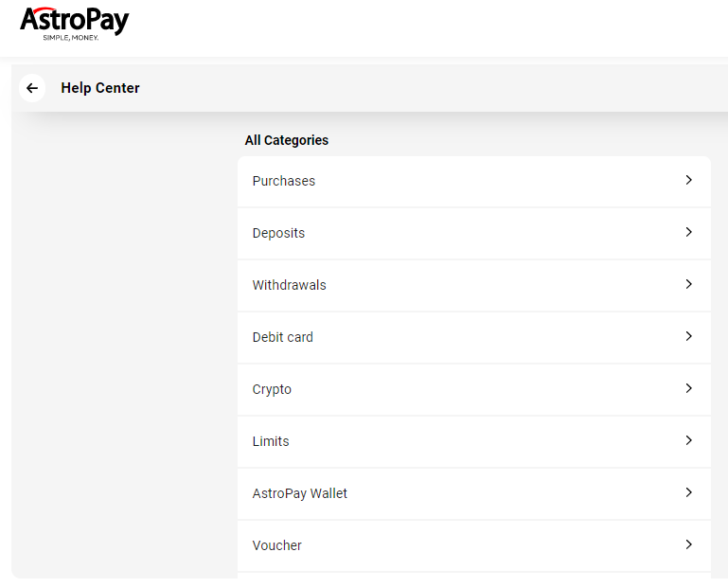Click the Voucher row chevron

(x=688, y=544)
